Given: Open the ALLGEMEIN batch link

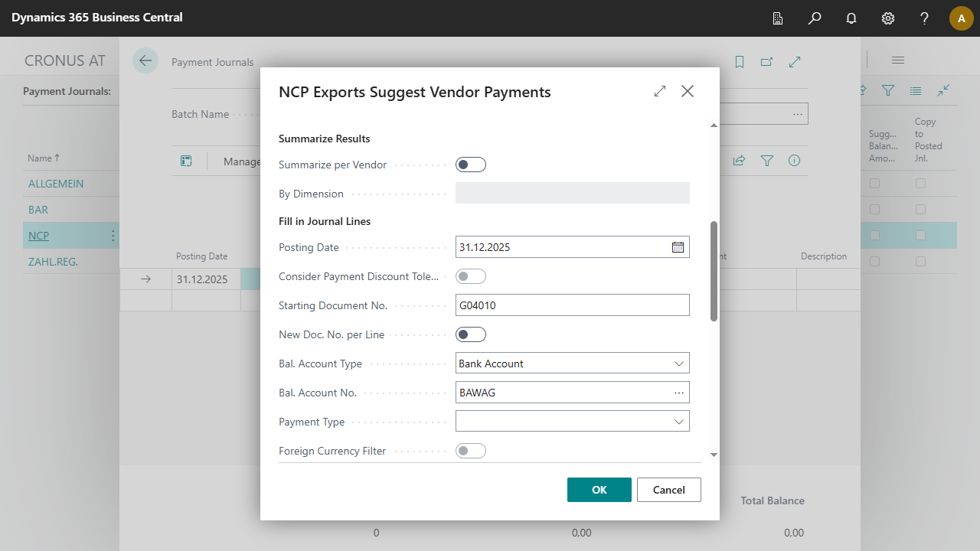Looking at the screenshot, I should [x=56, y=184].
